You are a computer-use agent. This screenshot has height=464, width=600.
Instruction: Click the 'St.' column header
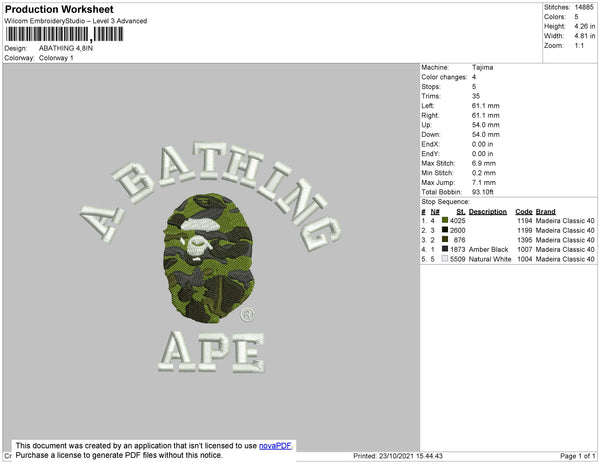point(461,212)
